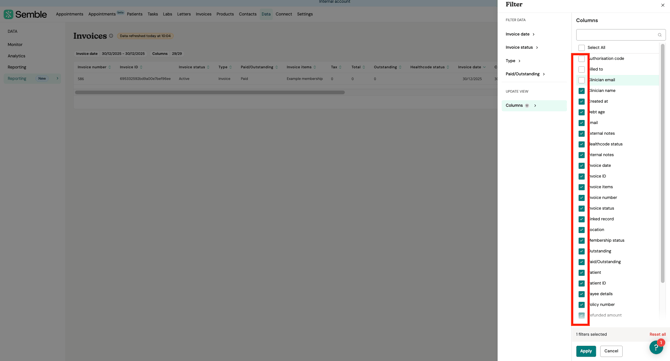Click the Invoice date range filter chip
Image resolution: width=670 pixels, height=361 pixels.
(110, 54)
